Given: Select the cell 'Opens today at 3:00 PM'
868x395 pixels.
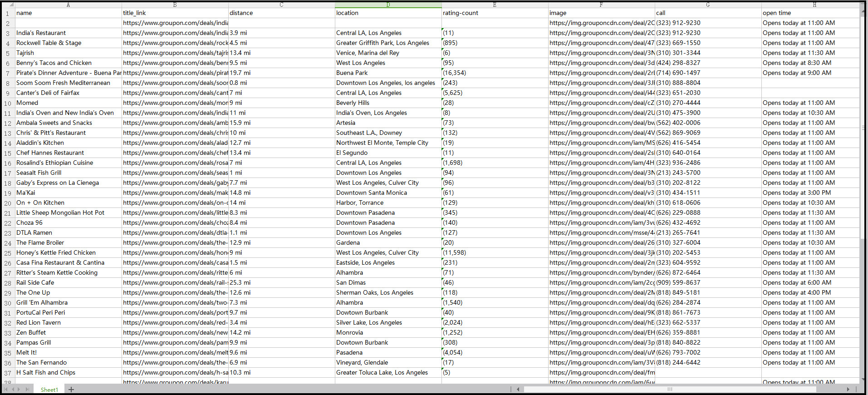Looking at the screenshot, I should coord(810,193).
